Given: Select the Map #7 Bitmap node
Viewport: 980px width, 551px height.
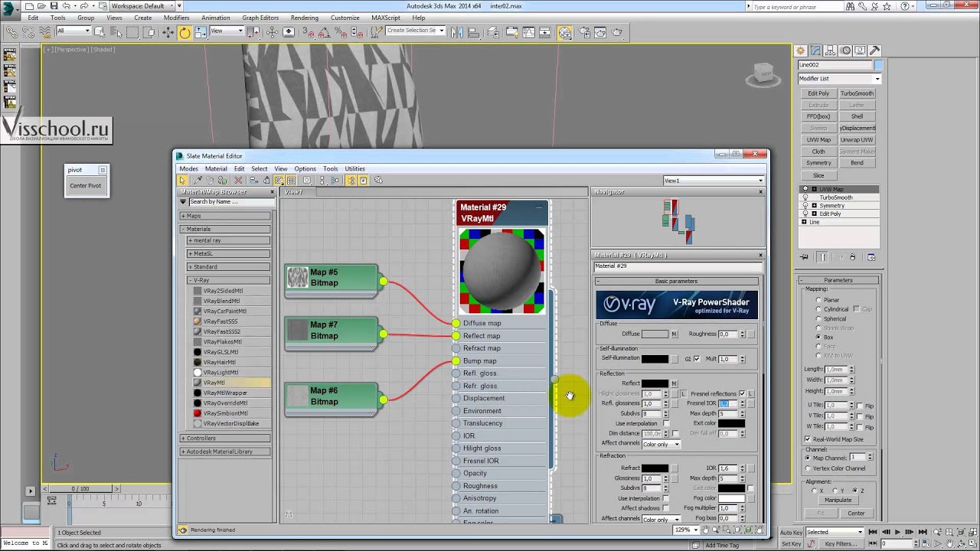Looking at the screenshot, I should [332, 334].
